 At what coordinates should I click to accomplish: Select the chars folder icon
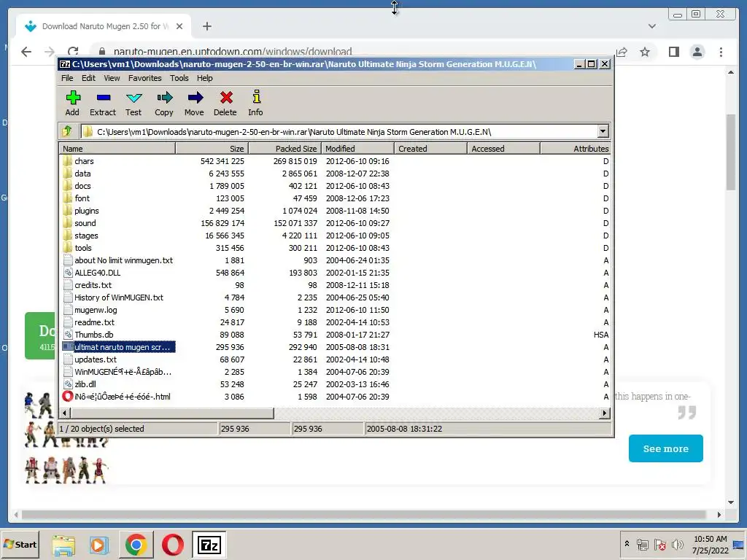click(x=68, y=161)
